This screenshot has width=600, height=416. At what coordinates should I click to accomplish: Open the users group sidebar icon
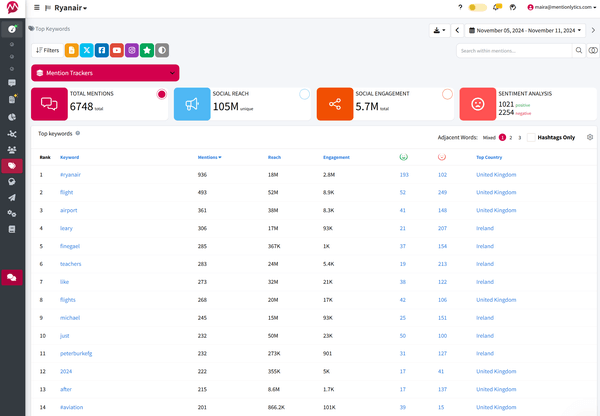12,150
